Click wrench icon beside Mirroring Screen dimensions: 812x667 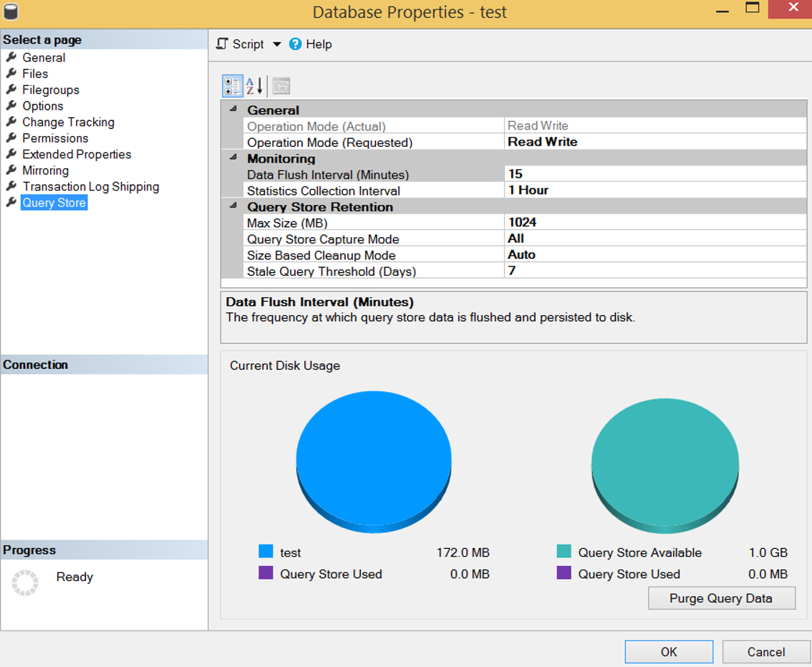[x=11, y=170]
